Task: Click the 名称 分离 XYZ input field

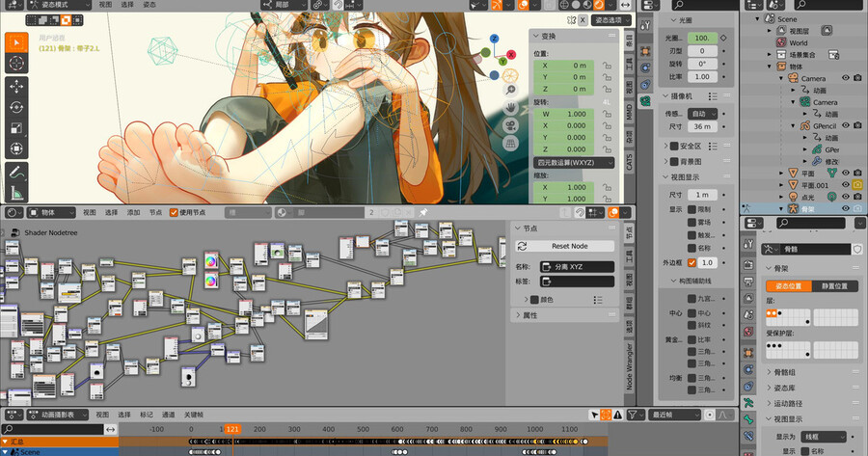Action: 577,267
